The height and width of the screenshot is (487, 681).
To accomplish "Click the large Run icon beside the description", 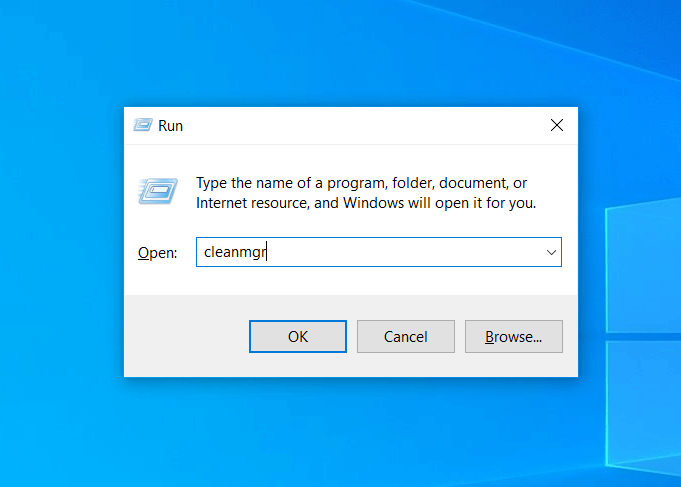I will tap(158, 191).
